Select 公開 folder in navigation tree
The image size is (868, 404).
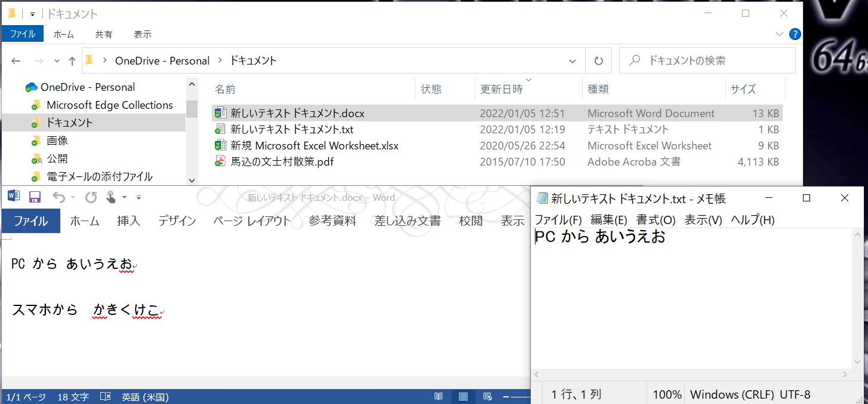coord(57,159)
